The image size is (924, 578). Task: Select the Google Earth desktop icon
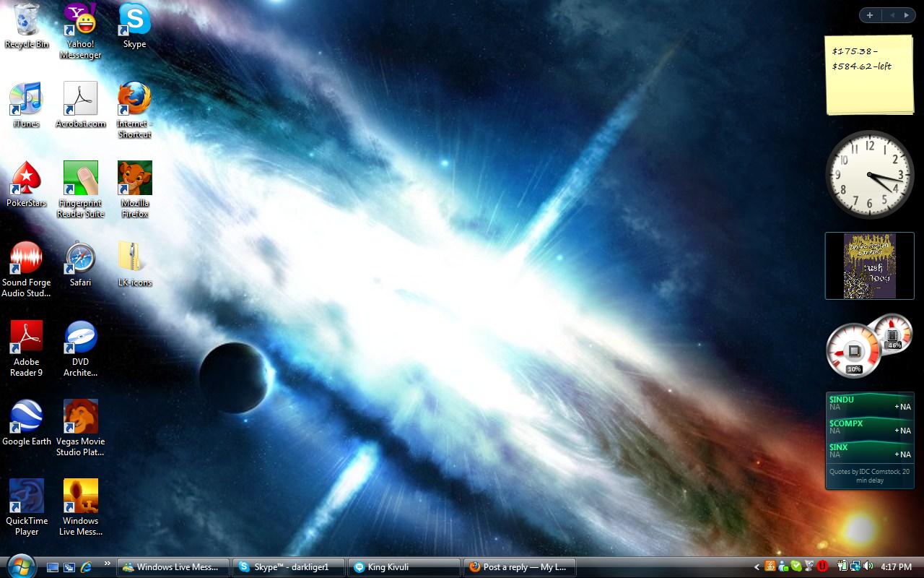27,417
